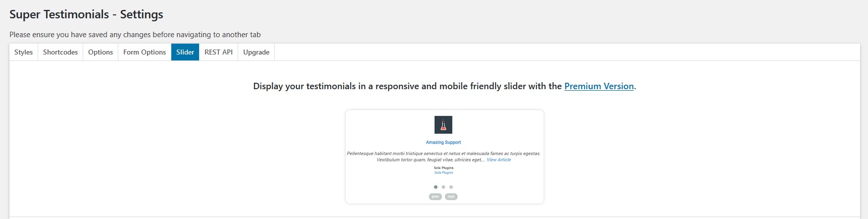Open the Styles tab

tap(23, 52)
